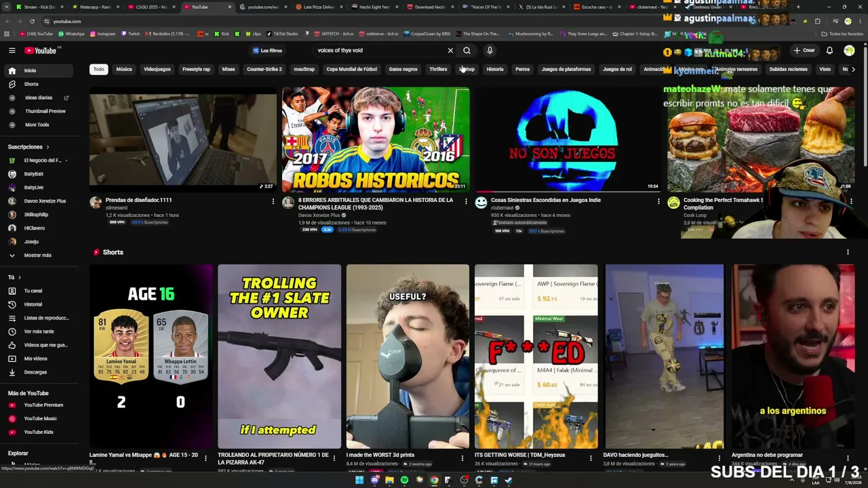Filter by Counter-Strike 2 chip
Image resolution: width=868 pixels, height=488 pixels.
[x=264, y=69]
